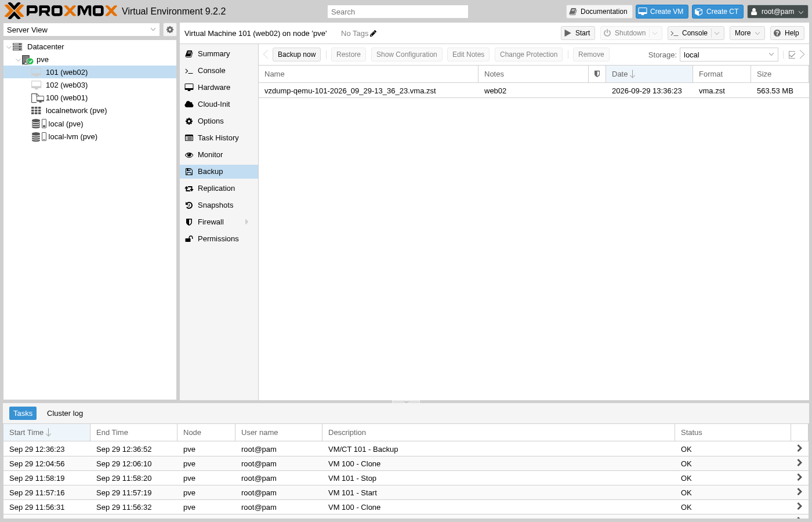This screenshot has width=812, height=522.
Task: Click the Snapshots history icon
Action: [x=189, y=205]
